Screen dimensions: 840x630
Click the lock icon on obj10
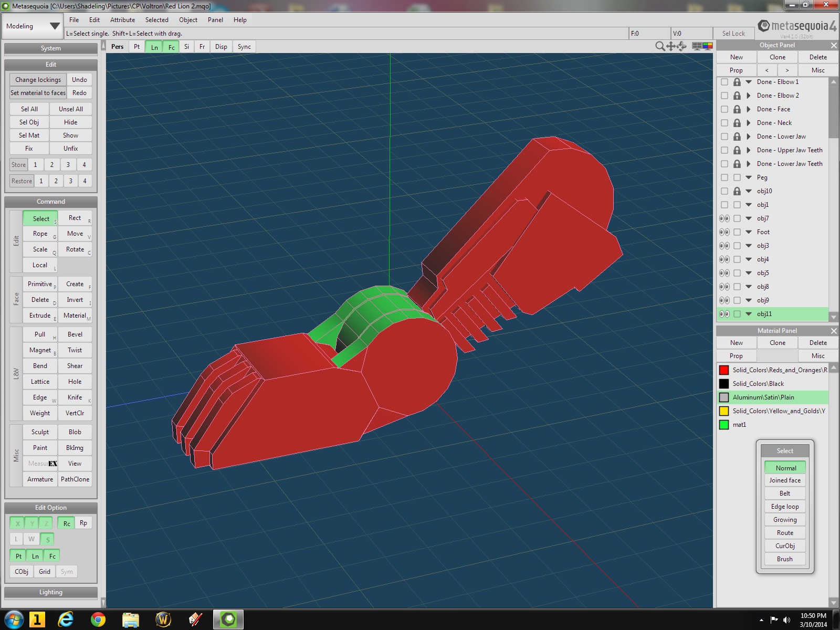[x=737, y=191]
